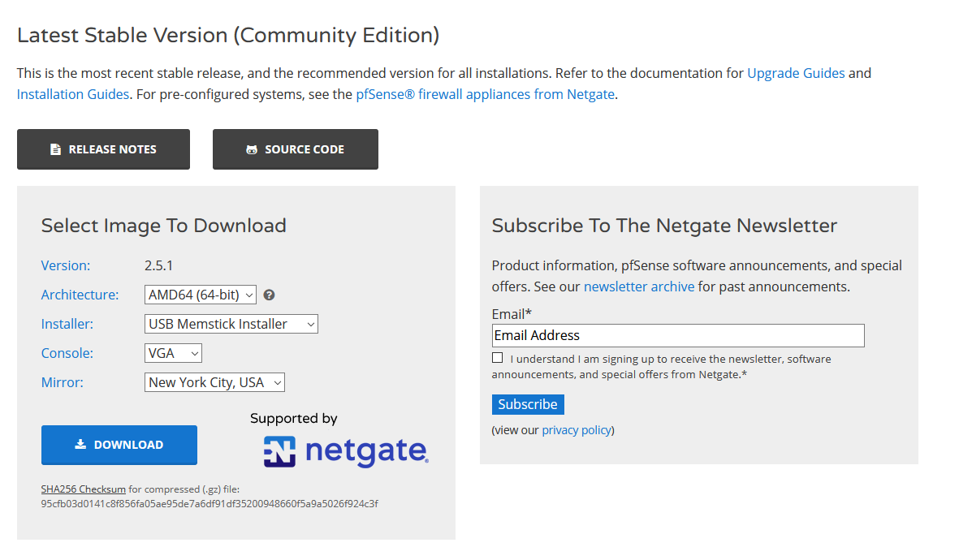Screen dimensions: 959x560
Task: Click the Console label
Action: point(67,353)
